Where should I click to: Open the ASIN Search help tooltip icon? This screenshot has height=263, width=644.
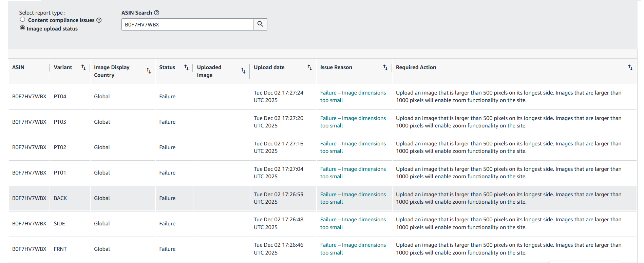tap(156, 13)
